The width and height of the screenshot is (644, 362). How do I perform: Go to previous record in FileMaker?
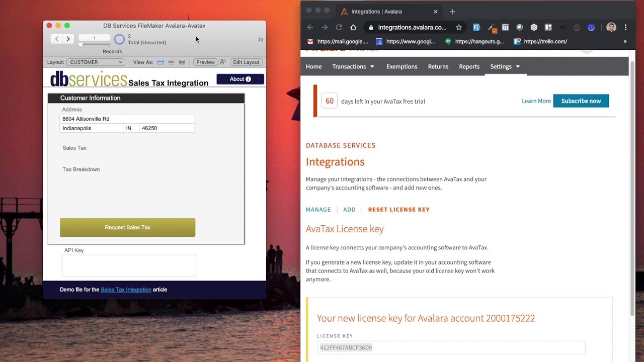[57, 39]
